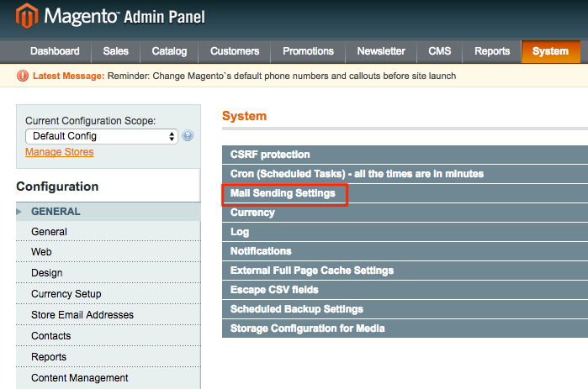Expand the Mail Sending Settings section
The image size is (588, 389).
point(283,193)
